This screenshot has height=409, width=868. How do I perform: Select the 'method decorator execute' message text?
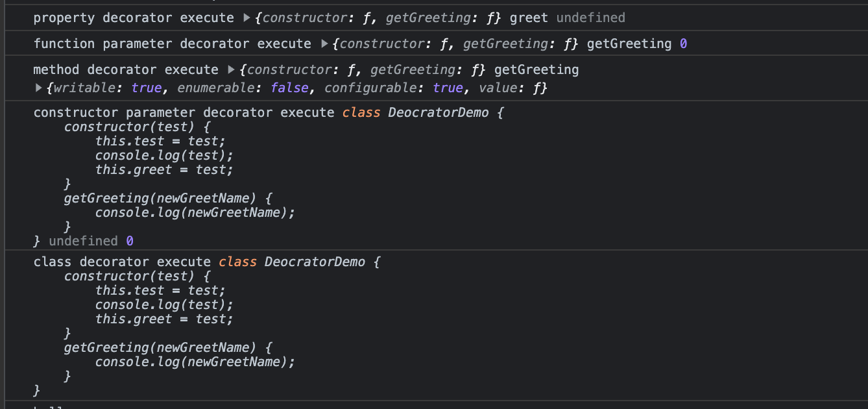126,70
